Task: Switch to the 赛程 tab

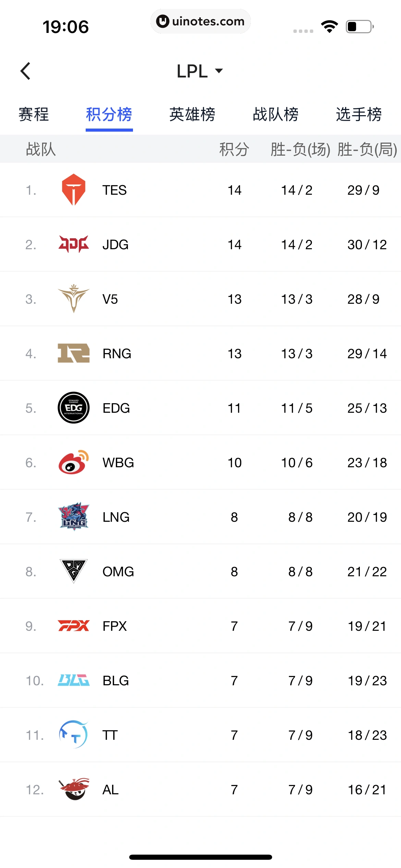Action: tap(34, 114)
